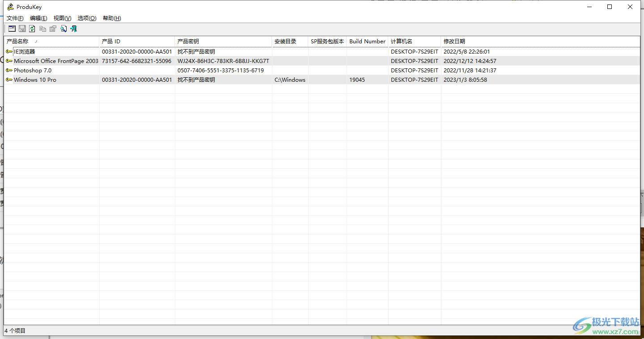This screenshot has width=644, height=339.
Task: Sort by the 计算机名 column header
Action: click(415, 41)
